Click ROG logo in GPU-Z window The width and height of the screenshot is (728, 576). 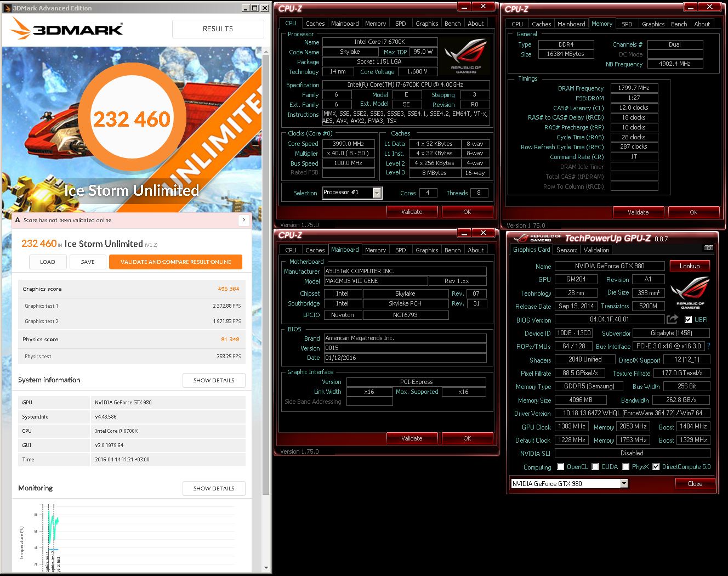click(690, 293)
